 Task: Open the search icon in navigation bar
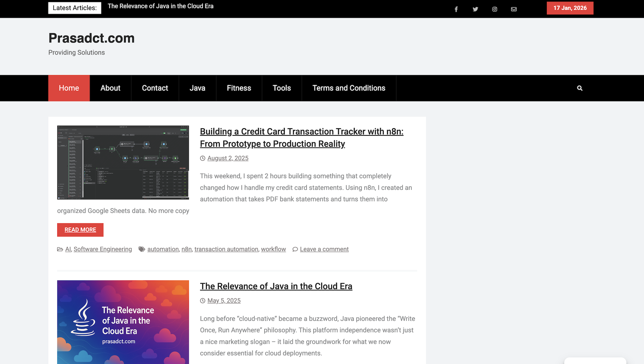click(579, 88)
